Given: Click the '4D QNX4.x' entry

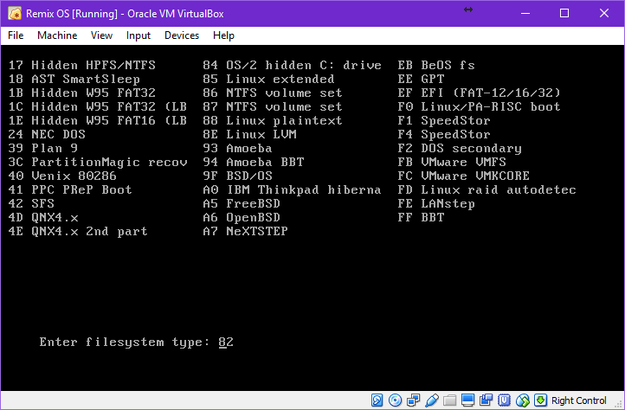Looking at the screenshot, I should click(x=43, y=218).
